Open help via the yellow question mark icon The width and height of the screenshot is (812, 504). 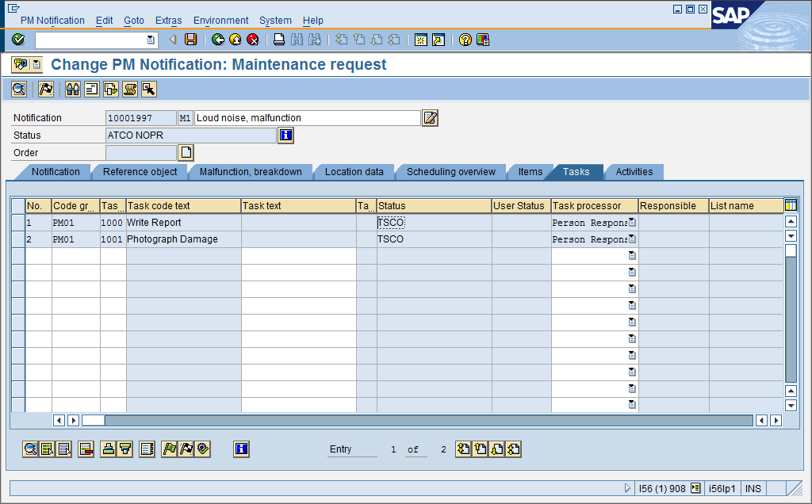[x=465, y=40]
